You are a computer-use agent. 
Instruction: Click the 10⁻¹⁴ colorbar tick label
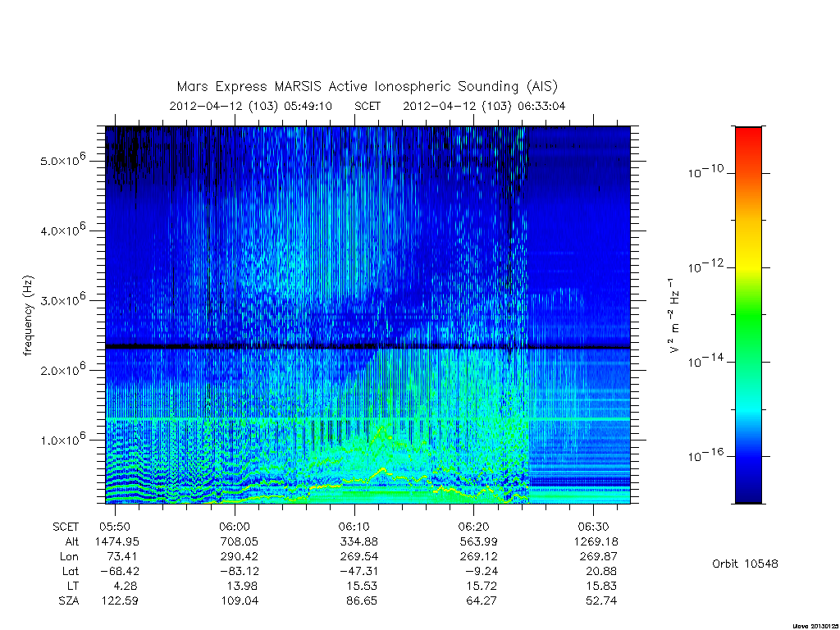click(x=705, y=361)
